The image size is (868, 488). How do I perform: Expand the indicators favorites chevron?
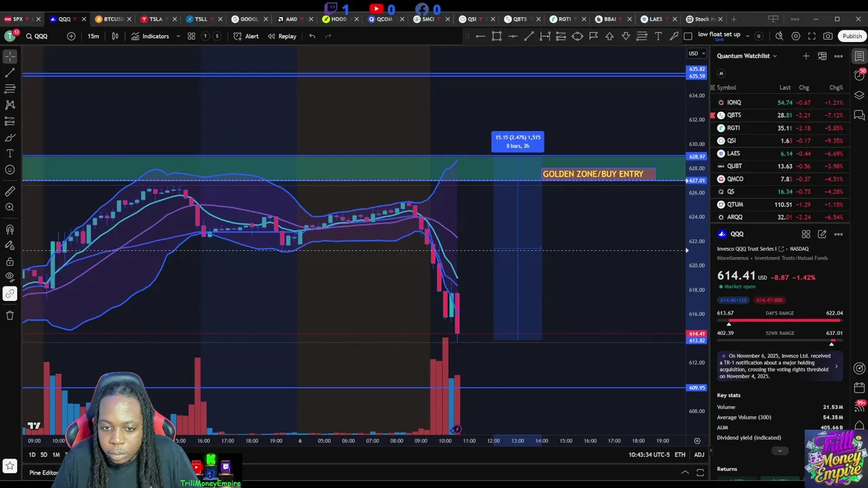tap(178, 36)
